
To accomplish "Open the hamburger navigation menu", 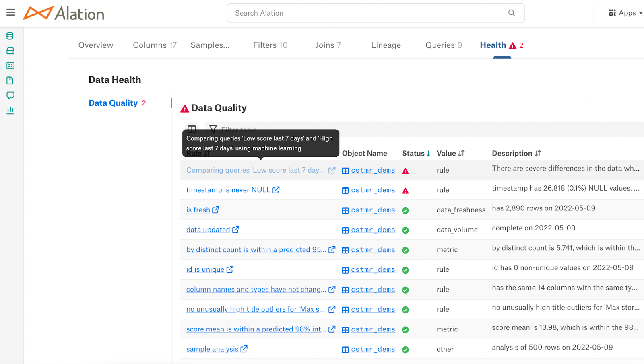I will (x=11, y=13).
